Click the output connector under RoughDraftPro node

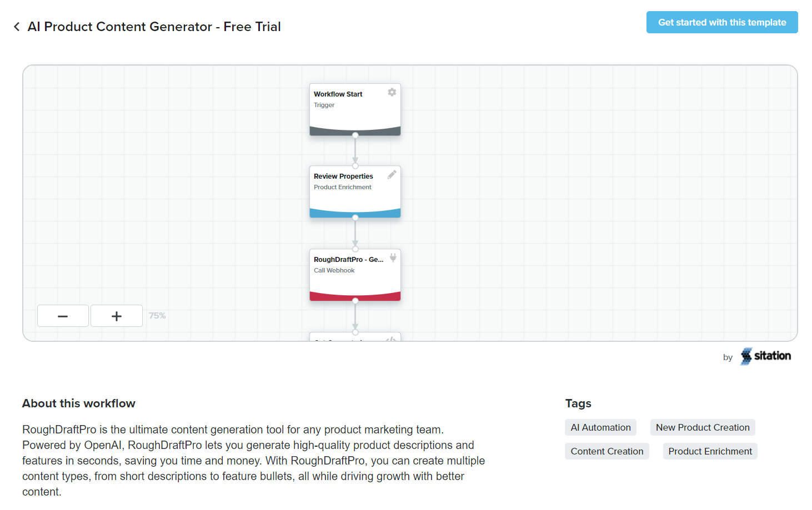click(355, 300)
